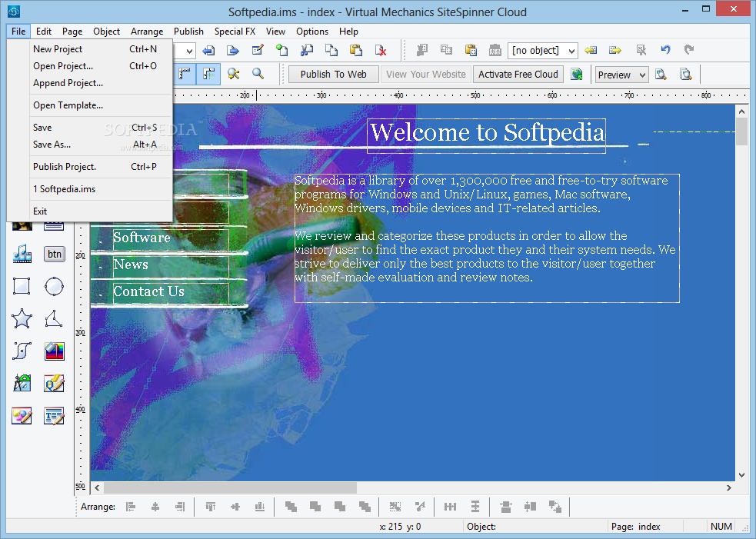Open the text editor pencil icon
The height and width of the screenshot is (539, 756).
[54, 415]
